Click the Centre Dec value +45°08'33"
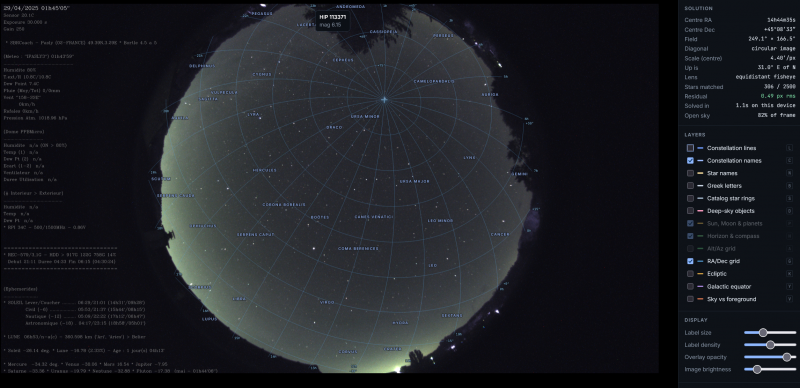This screenshot has width=800, height=388. [x=781, y=30]
